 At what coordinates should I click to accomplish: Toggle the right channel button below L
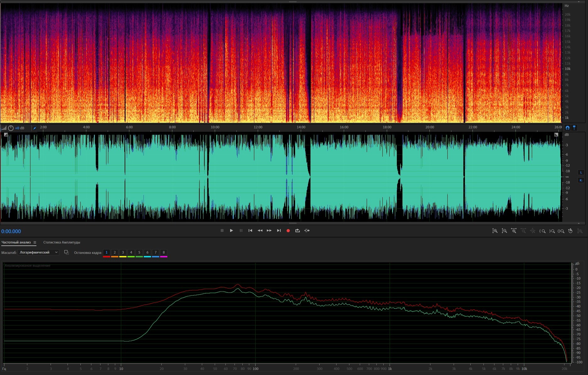[581, 180]
